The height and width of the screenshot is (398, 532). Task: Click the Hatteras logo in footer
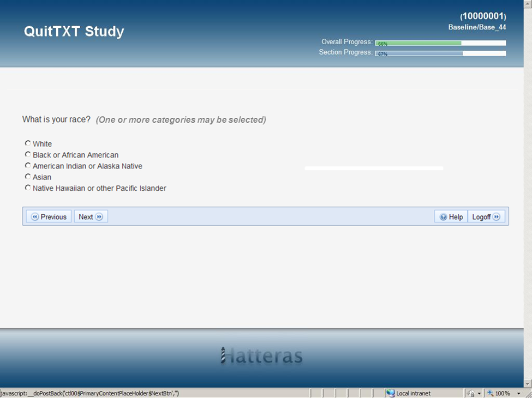(x=261, y=355)
